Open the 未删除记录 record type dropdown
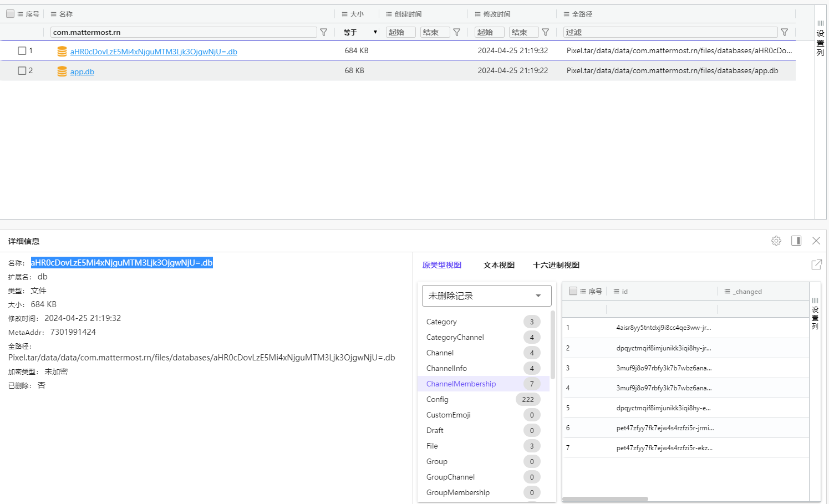 pyautogui.click(x=486, y=296)
